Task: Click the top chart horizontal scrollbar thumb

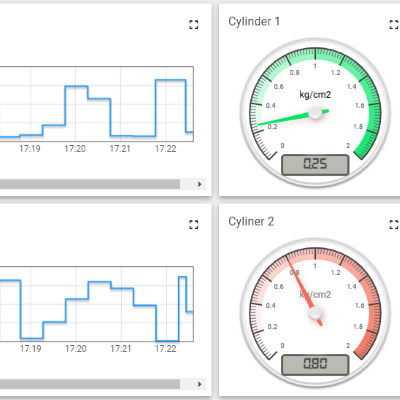Action: pos(90,184)
